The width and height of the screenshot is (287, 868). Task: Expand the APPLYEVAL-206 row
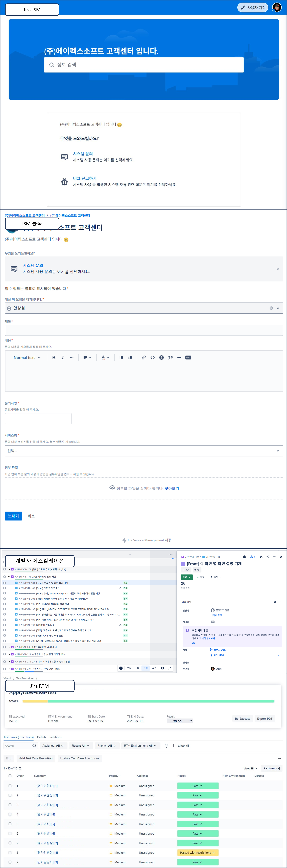point(9,647)
